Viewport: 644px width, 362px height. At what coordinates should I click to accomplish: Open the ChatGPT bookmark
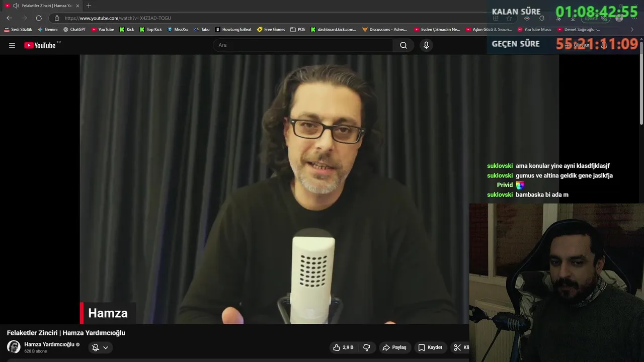[74, 30]
